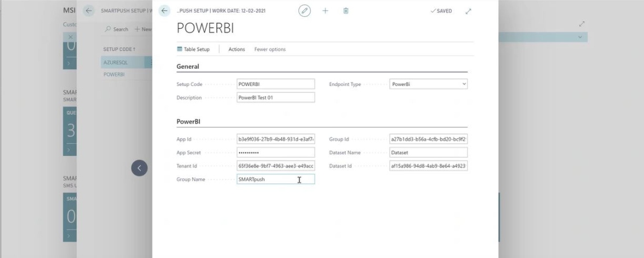Click the Search magnifier in SmartPush Setup list
This screenshot has height=258, width=644.
[117, 29]
